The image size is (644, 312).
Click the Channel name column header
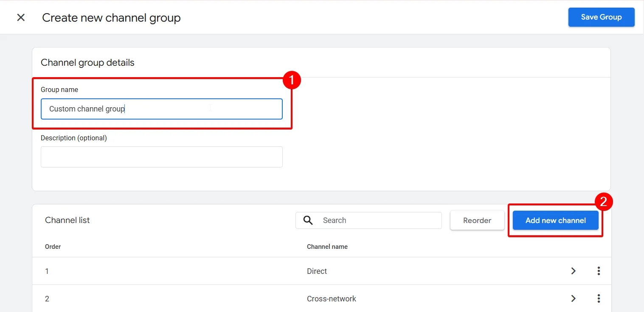pos(327,247)
